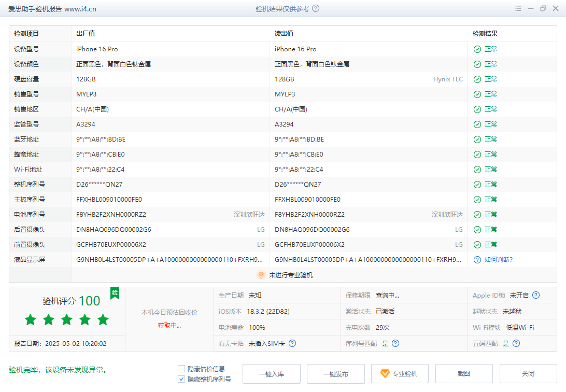Click the green check icon in 主板序列号 row
The image size is (566, 392).
tap(477, 200)
